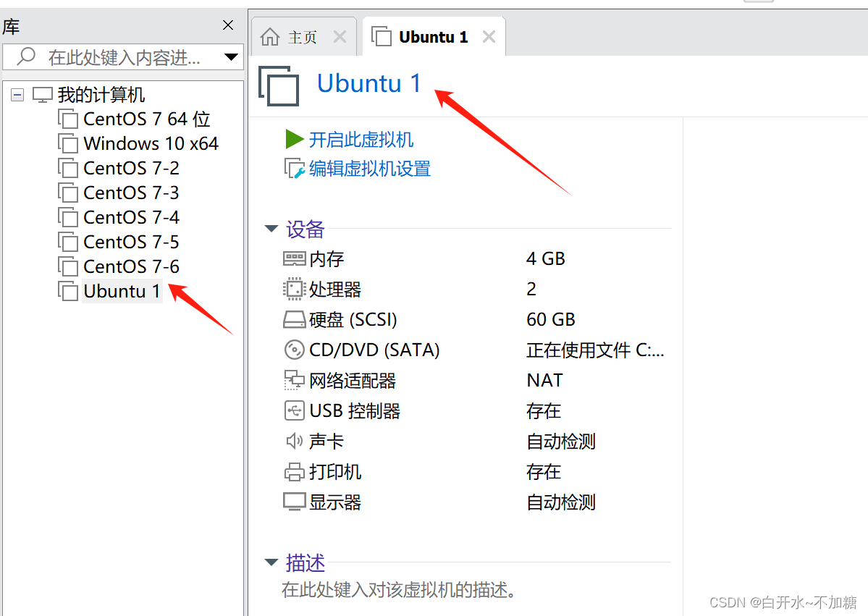The height and width of the screenshot is (616, 868).
Task: Select CentOS 7-5 in library
Action: coord(131,242)
